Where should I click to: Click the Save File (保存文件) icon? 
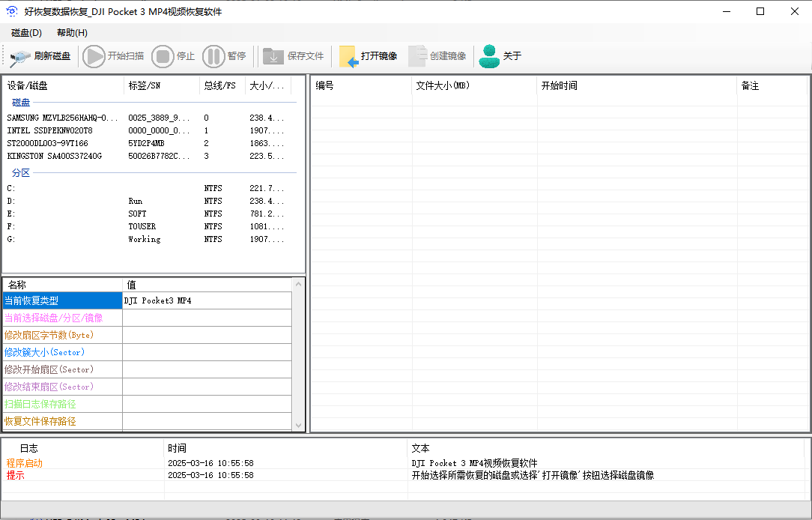(273, 56)
